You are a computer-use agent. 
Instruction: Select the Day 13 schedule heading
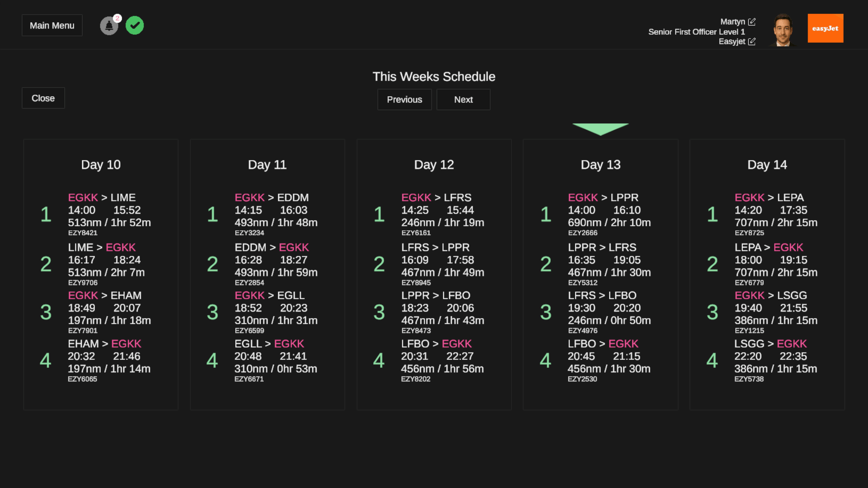pyautogui.click(x=600, y=165)
